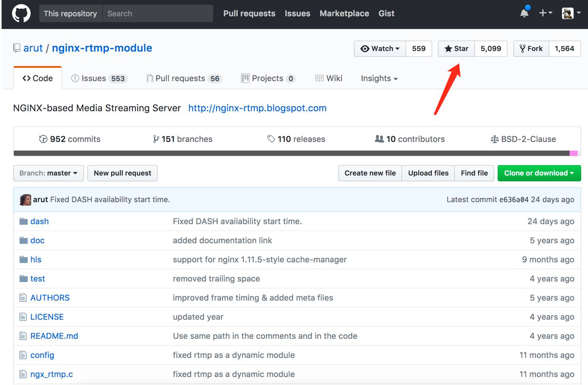Click arut's commit author avatar

25,200
